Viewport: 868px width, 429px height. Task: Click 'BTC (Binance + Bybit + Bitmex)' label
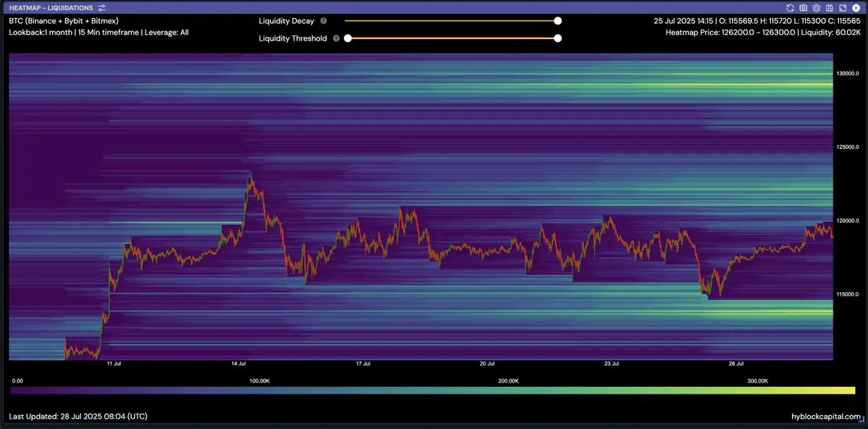tap(64, 21)
